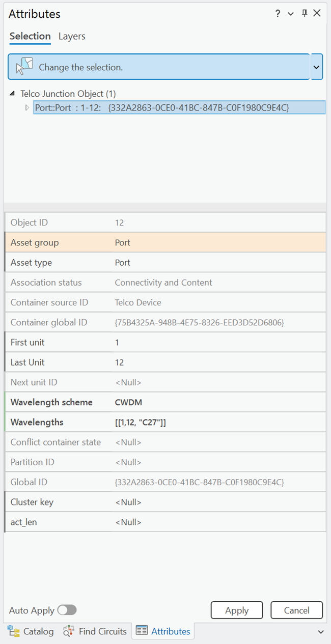Image resolution: width=331 pixels, height=644 pixels.
Task: Toggle the Auto Apply switch
Action: pos(67,610)
